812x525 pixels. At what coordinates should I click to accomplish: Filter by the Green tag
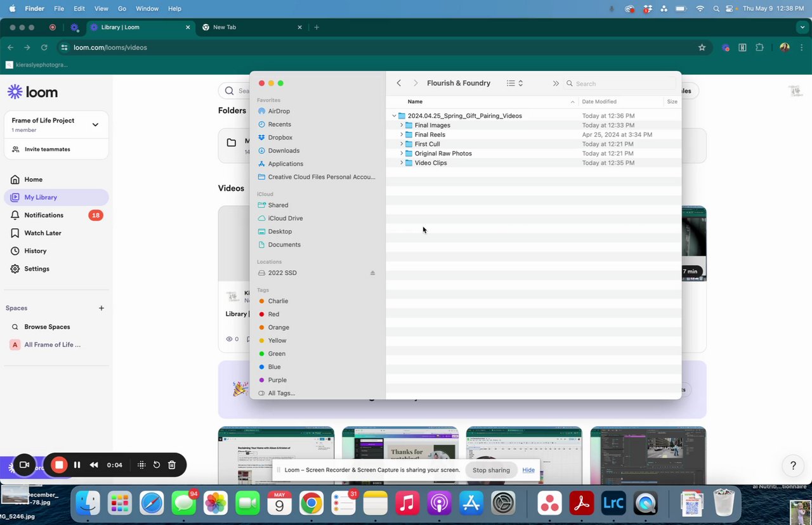point(276,354)
